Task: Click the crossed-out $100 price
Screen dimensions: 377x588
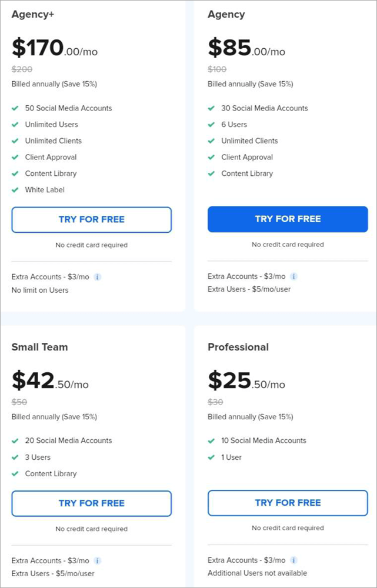Action: (x=217, y=69)
